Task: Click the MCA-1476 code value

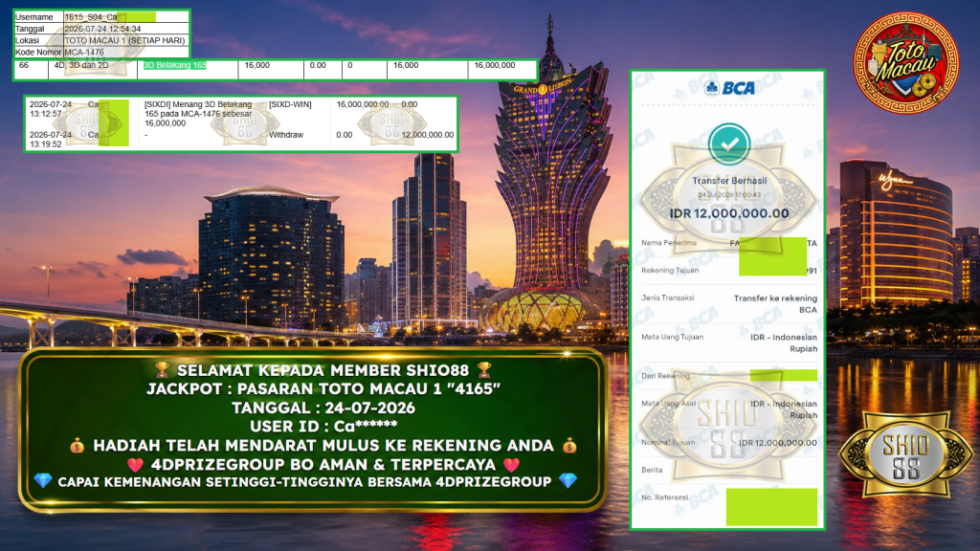Action: coord(84,52)
